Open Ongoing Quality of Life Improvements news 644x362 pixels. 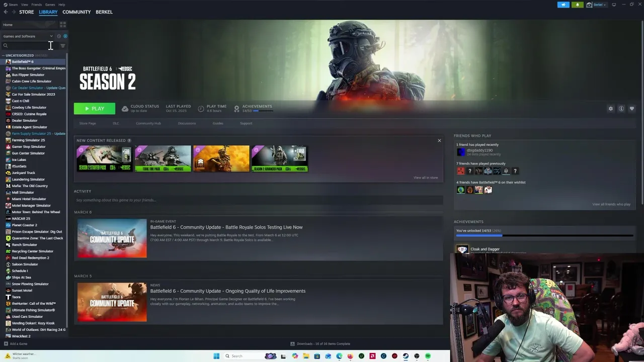click(228, 291)
